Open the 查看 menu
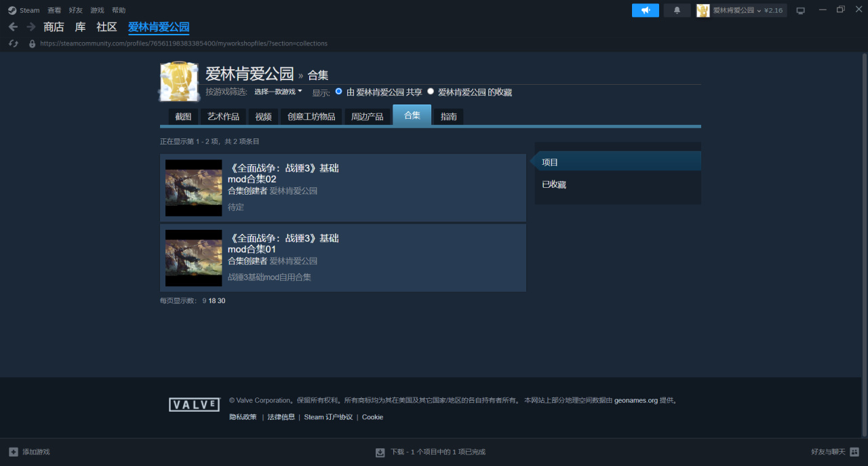Screen dimensions: 868x466 (x=54, y=10)
